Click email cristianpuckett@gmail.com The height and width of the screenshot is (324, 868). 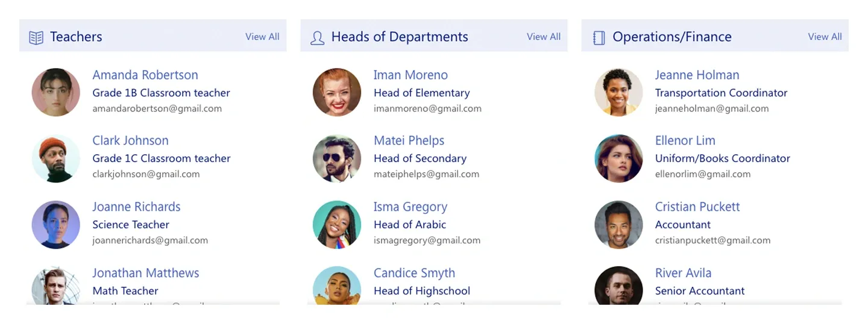point(712,241)
